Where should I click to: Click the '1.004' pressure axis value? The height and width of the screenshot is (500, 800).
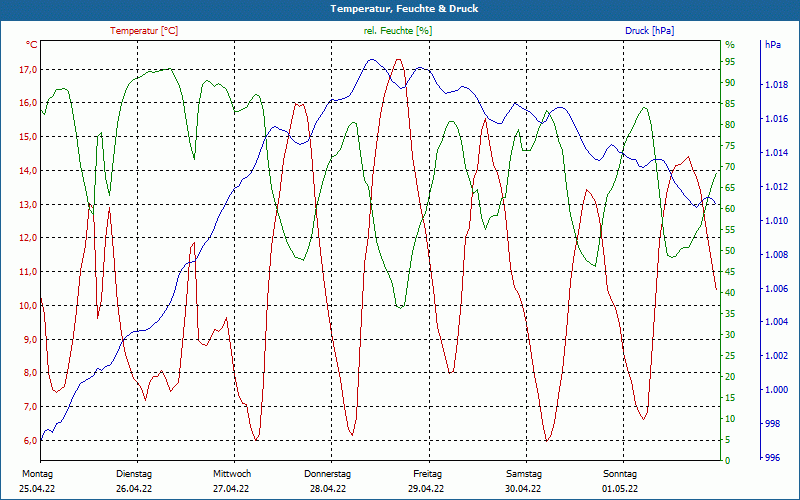click(x=777, y=321)
